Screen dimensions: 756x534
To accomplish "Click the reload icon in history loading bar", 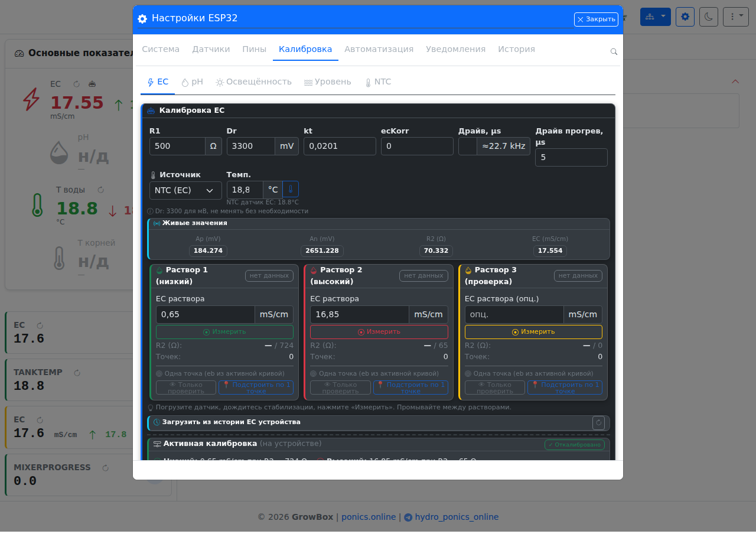I will (x=599, y=422).
